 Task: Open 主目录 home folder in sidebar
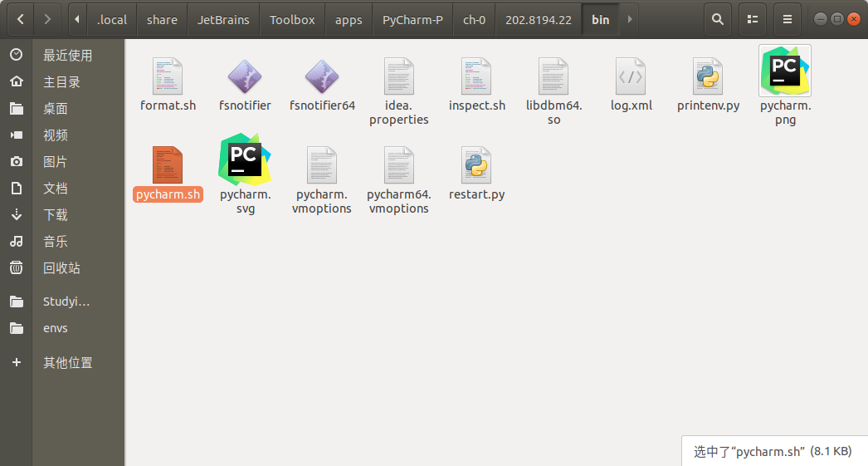(x=62, y=81)
